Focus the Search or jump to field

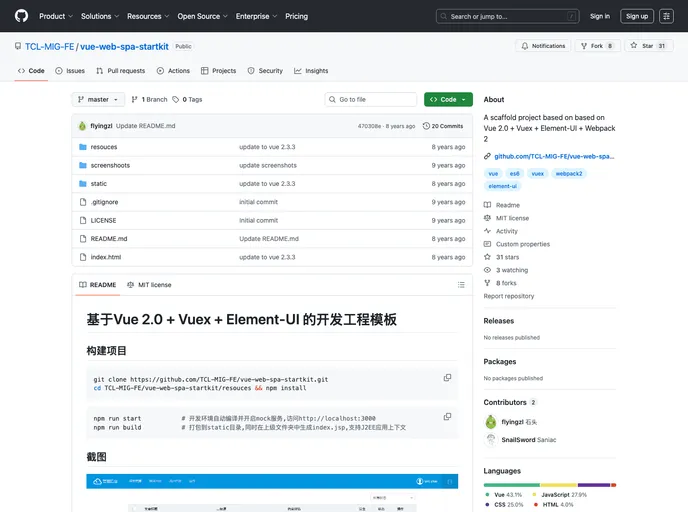pyautogui.click(x=508, y=16)
